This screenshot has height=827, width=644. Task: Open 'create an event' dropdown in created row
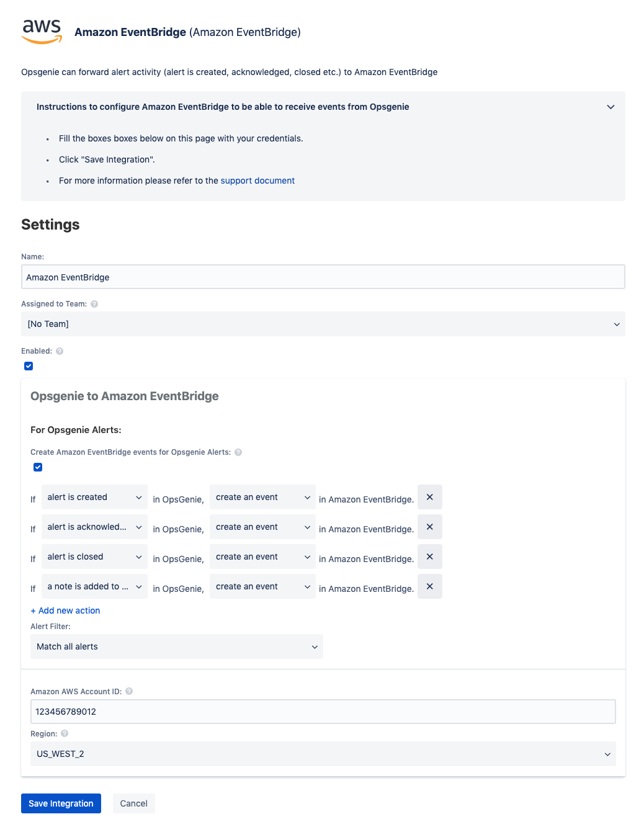click(x=262, y=497)
